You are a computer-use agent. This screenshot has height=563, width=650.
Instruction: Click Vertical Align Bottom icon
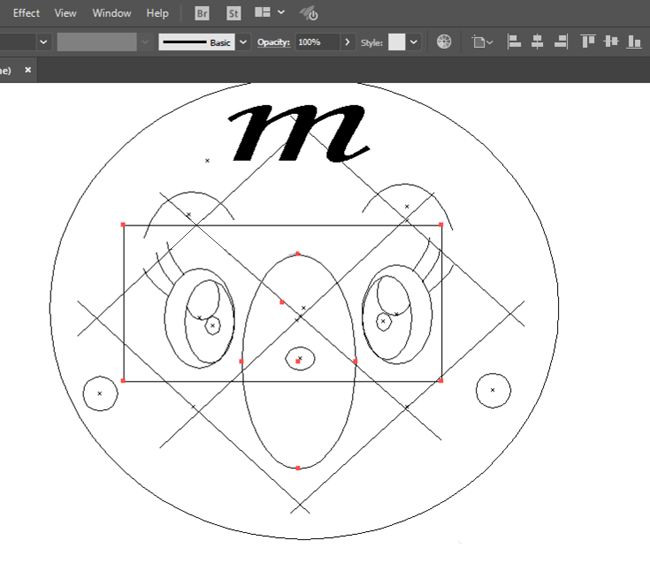pos(633,42)
